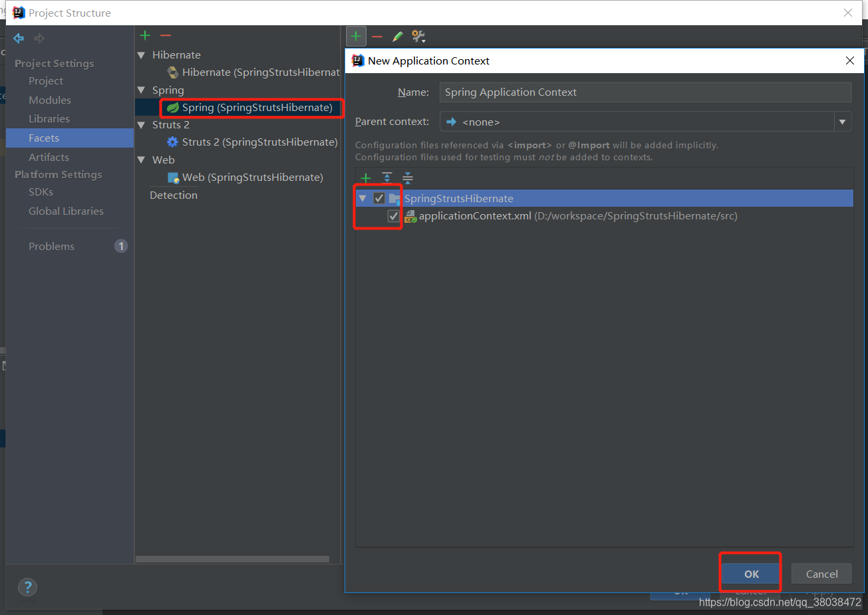The image size is (868, 615).
Task: Click the applicationContext.xml file icon
Action: point(410,216)
